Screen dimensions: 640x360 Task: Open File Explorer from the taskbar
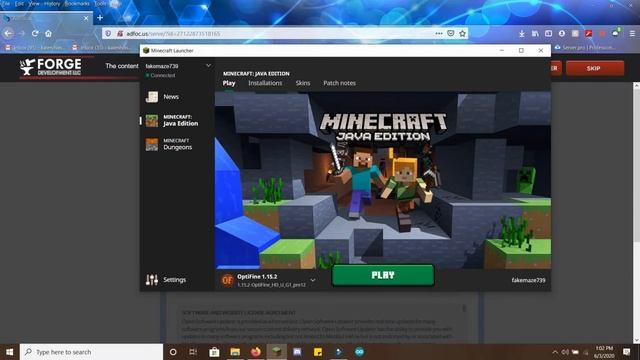click(235, 352)
